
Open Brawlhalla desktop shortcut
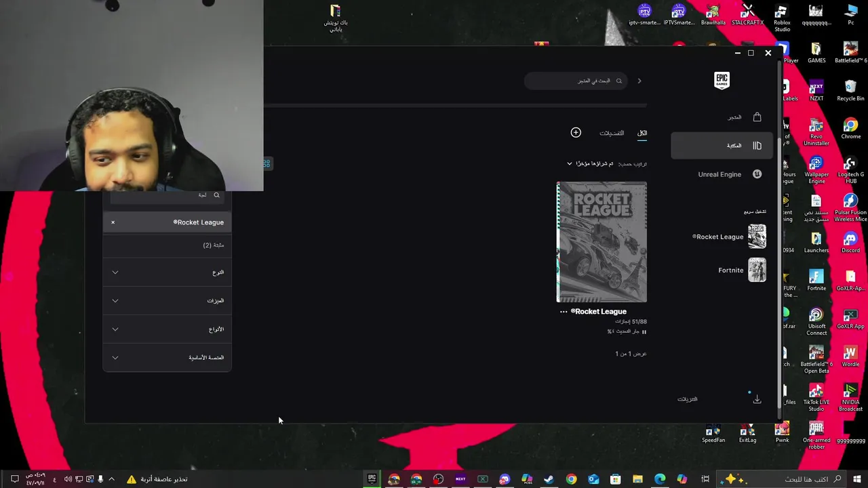(713, 15)
